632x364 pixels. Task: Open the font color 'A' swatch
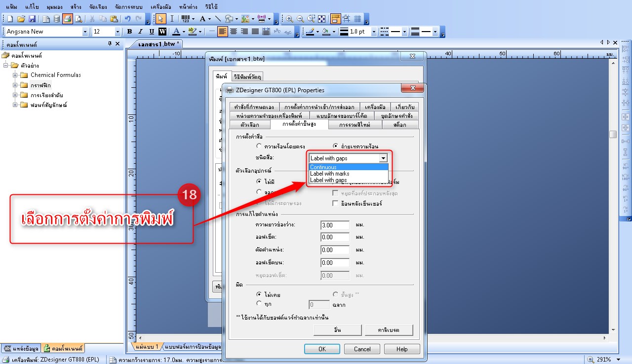[x=176, y=32]
